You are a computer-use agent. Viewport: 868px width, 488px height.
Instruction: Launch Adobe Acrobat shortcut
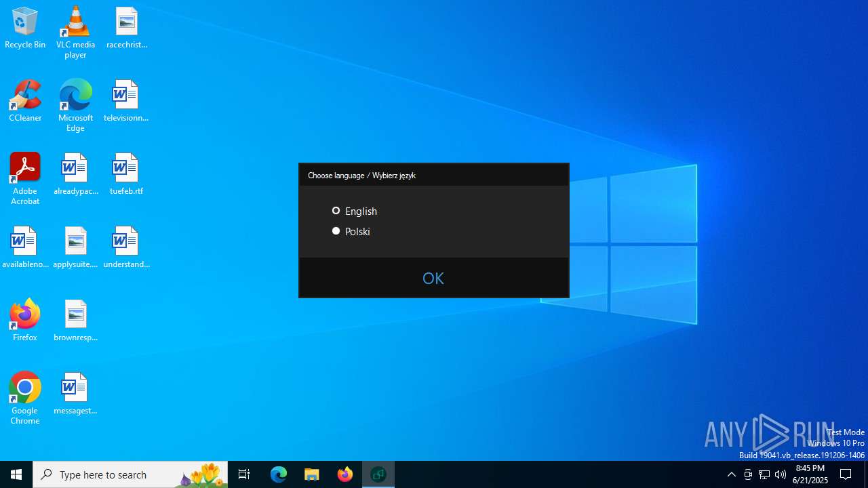(25, 179)
